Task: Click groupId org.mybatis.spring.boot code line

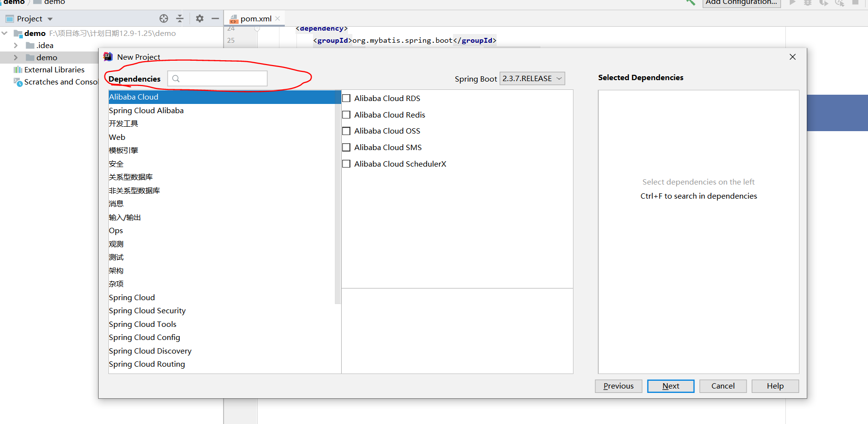Action: tap(405, 40)
